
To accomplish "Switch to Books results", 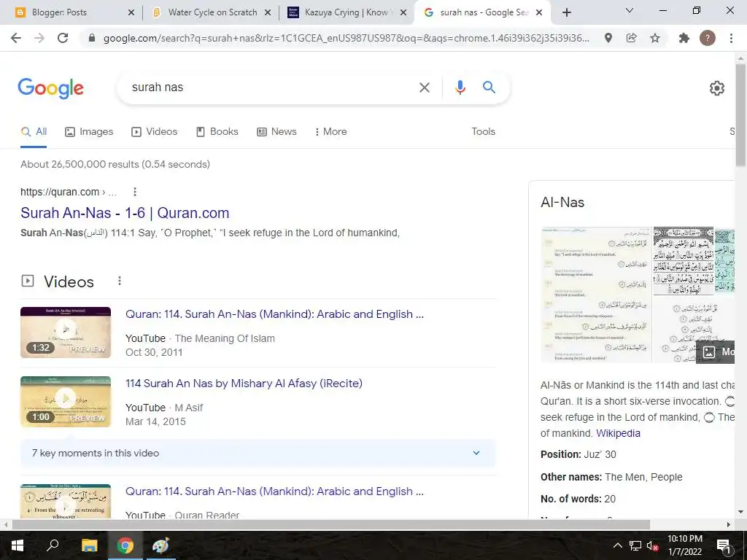I will tap(217, 132).
